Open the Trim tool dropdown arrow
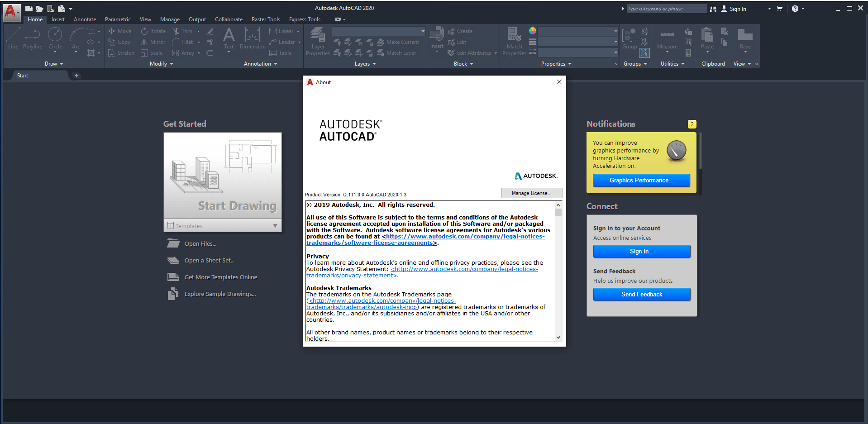This screenshot has width=868, height=424. pyautogui.click(x=198, y=31)
